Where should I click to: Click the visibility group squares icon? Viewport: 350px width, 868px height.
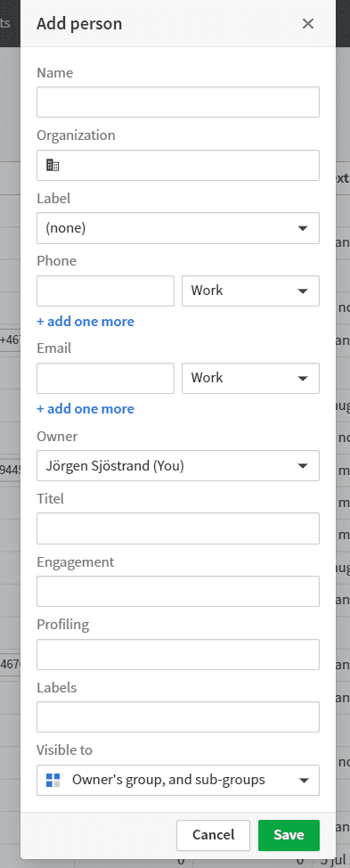click(x=53, y=781)
